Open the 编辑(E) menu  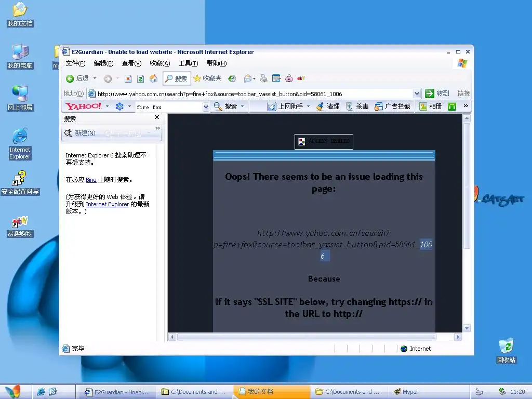(103, 63)
